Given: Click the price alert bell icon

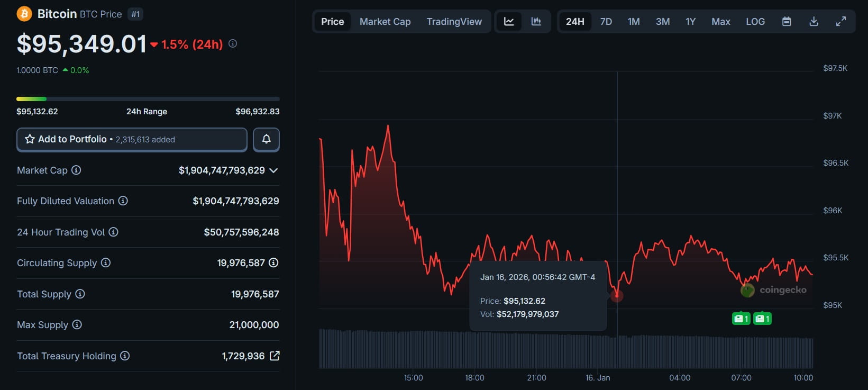Looking at the screenshot, I should click(266, 139).
